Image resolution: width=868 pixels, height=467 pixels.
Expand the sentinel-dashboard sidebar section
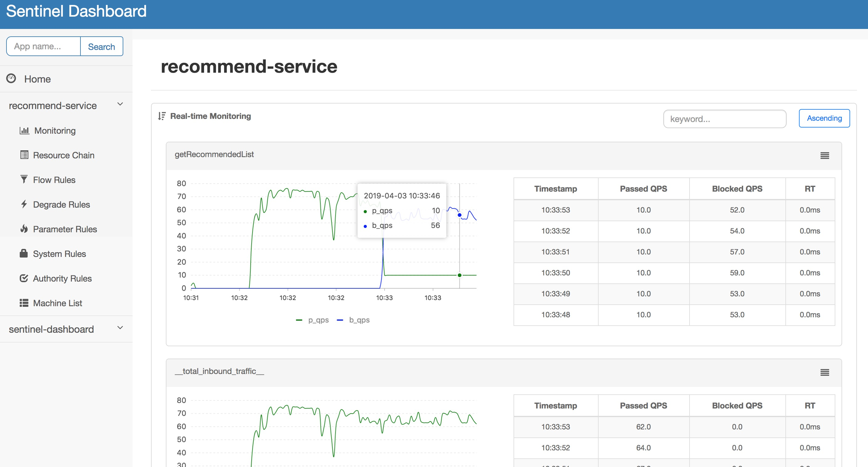(120, 328)
